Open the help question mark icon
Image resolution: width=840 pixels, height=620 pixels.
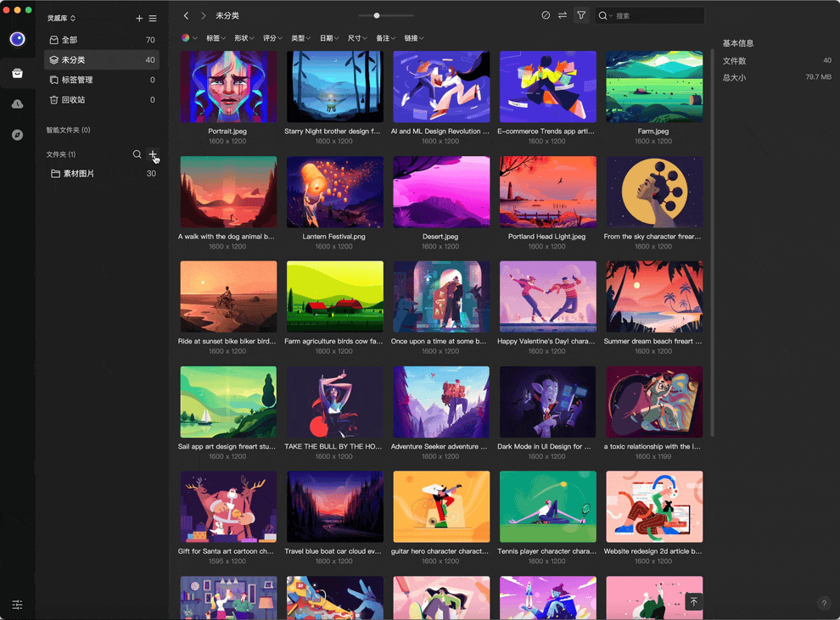[824, 603]
